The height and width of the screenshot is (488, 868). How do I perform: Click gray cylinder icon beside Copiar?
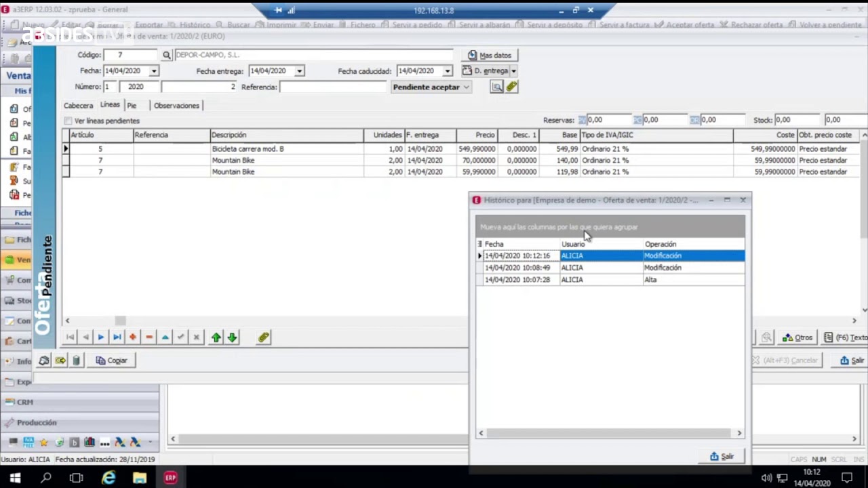click(76, 361)
